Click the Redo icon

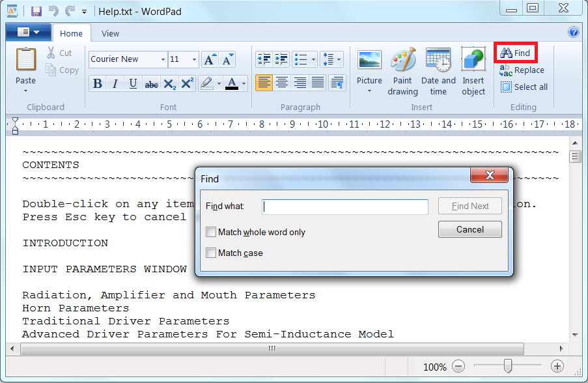click(x=70, y=11)
